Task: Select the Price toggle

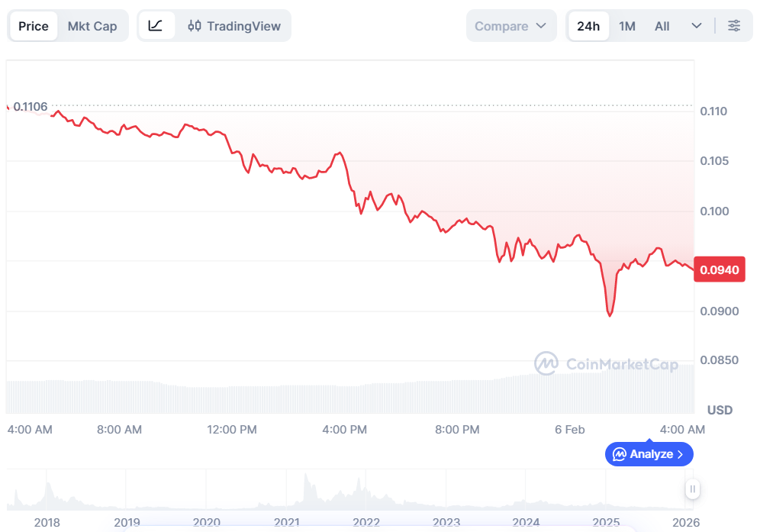Action: click(x=34, y=26)
